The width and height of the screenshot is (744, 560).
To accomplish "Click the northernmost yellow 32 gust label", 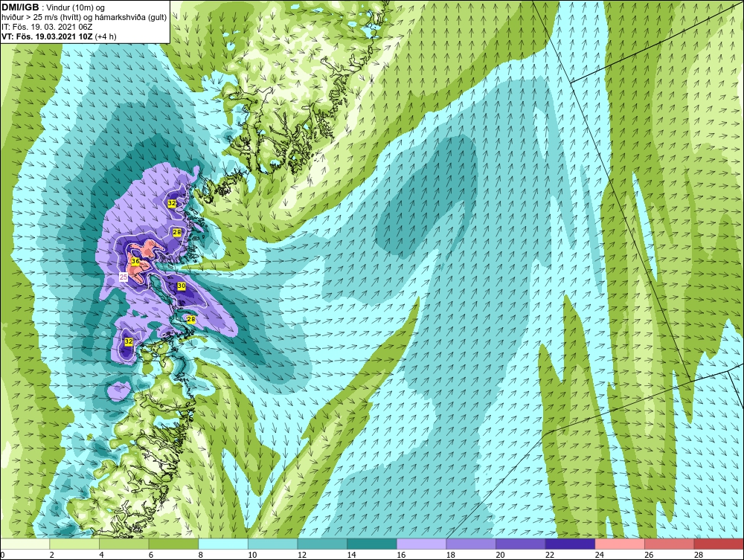I will 172,203.
